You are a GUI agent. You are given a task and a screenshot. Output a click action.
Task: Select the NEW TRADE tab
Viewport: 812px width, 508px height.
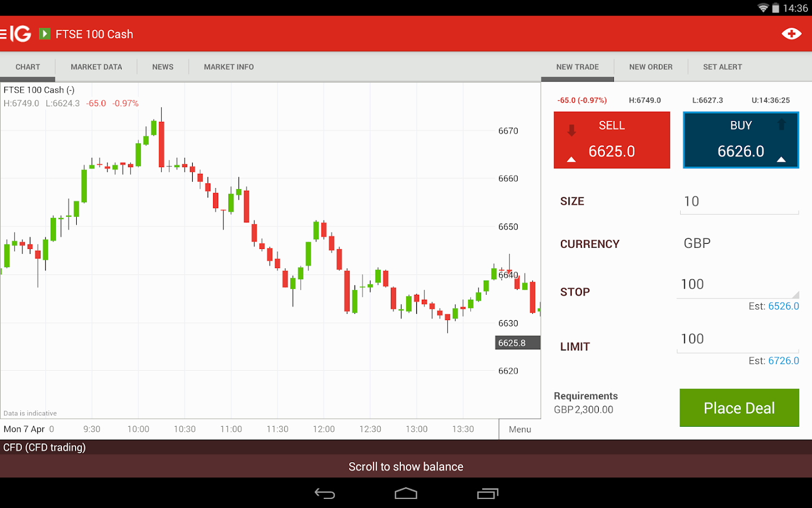coord(577,67)
